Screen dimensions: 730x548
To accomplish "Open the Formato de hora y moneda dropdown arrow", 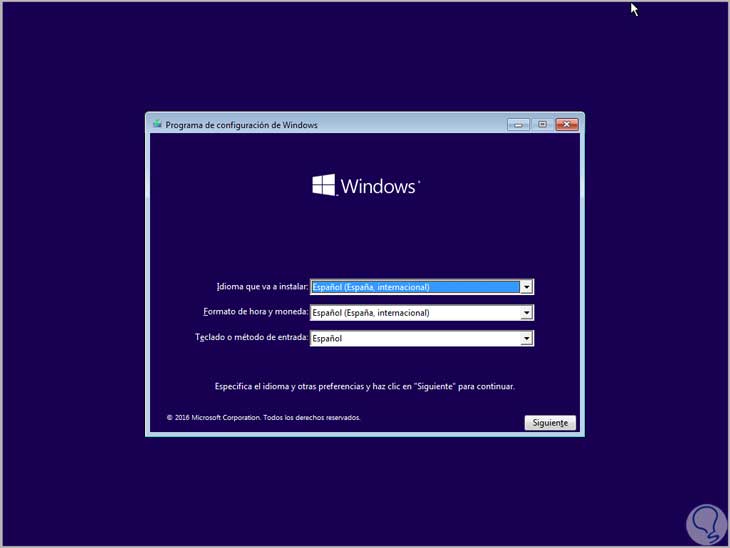I will tap(526, 312).
